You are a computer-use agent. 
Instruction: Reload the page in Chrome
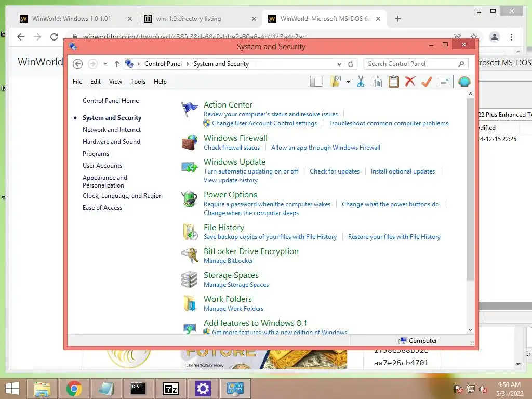pyautogui.click(x=54, y=37)
